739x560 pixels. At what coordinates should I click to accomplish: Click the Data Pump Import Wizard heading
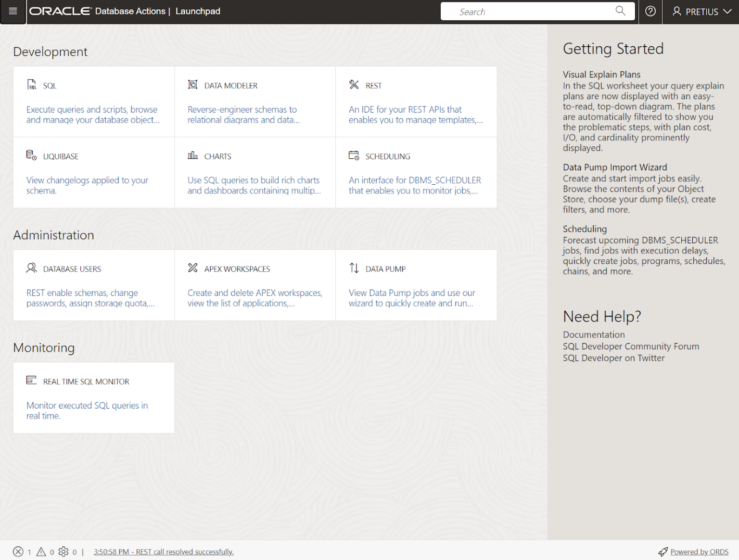(x=615, y=167)
